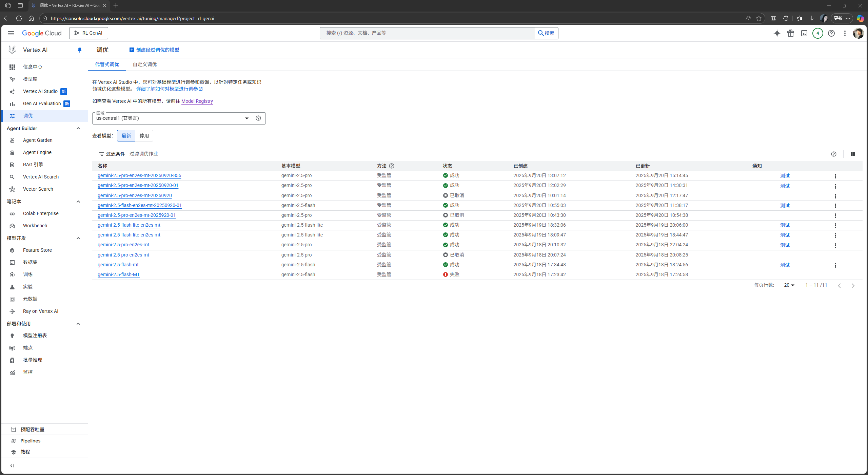This screenshot has height=475, width=868.
Task: Open 详细了解如何对模型进行调参 link
Action: tap(169, 89)
